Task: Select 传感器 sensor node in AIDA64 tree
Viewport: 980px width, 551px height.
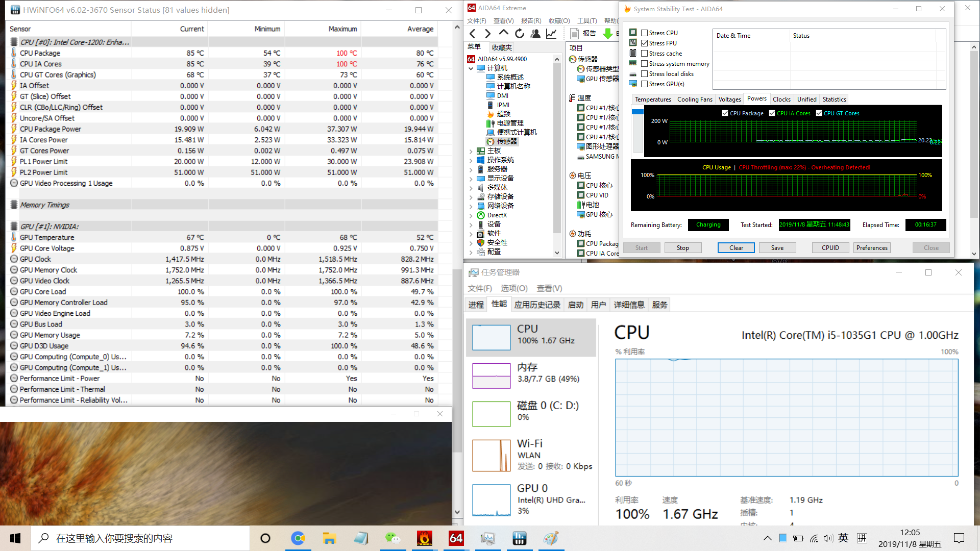Action: [507, 141]
